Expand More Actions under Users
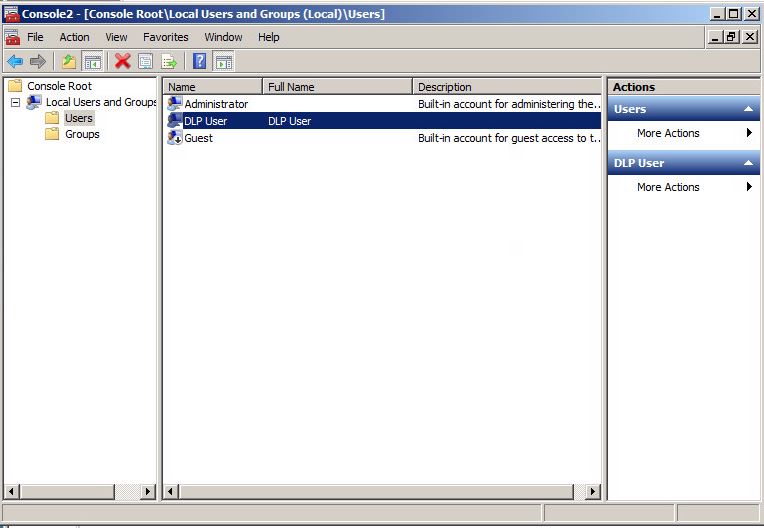The height and width of the screenshot is (528, 764). coord(668,133)
